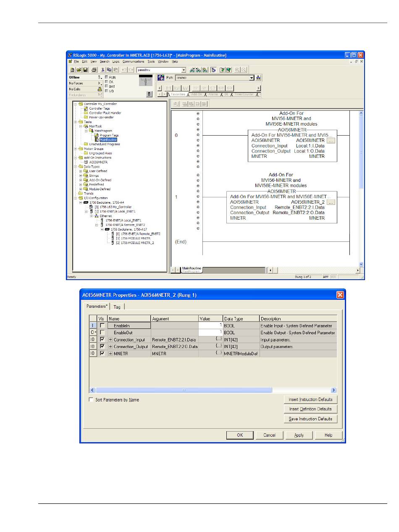Click the ellipsis button on rung 0 AOI56MNETR
This screenshot has width=399, height=532.
pyautogui.click(x=331, y=141)
